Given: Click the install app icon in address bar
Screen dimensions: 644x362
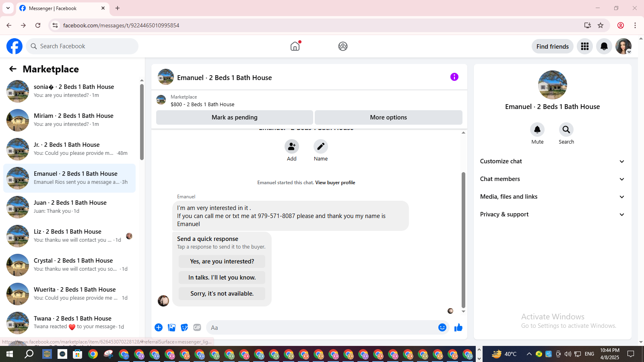Looking at the screenshot, I should (x=588, y=25).
